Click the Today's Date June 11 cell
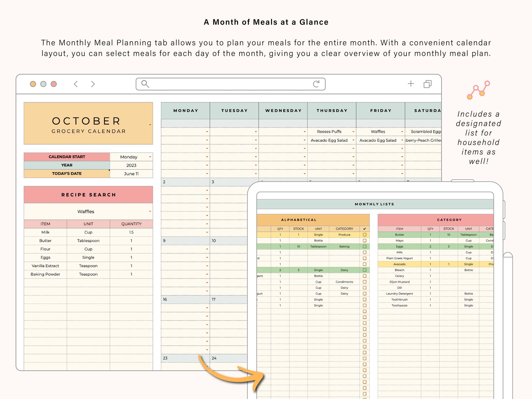The height and width of the screenshot is (399, 532). coord(131,174)
